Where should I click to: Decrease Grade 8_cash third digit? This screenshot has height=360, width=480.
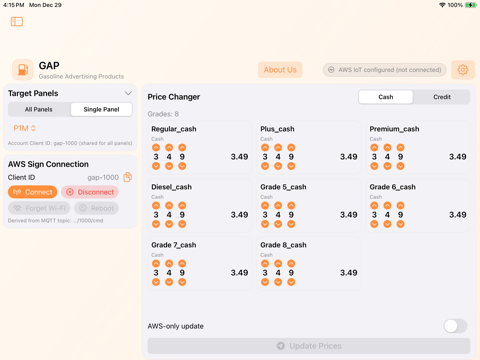click(x=291, y=282)
